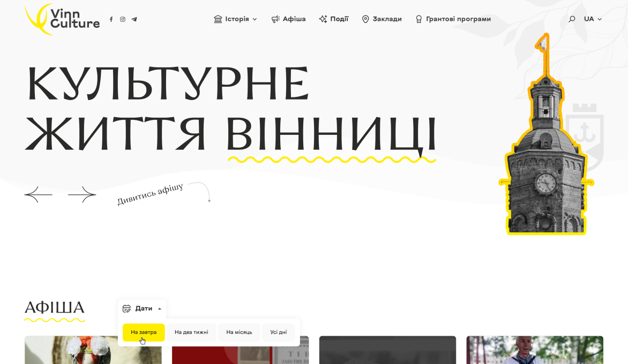
Task: Select the На місяць filter
Action: (x=239, y=332)
